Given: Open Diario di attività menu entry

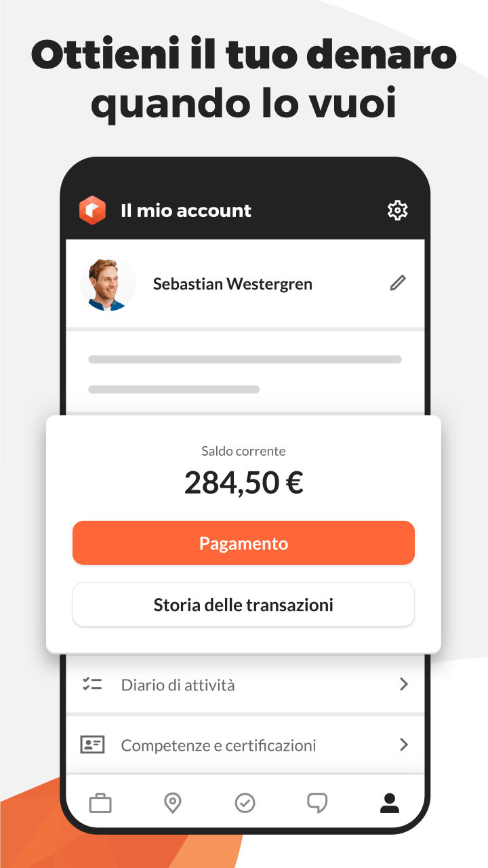Looking at the screenshot, I should coord(245,685).
